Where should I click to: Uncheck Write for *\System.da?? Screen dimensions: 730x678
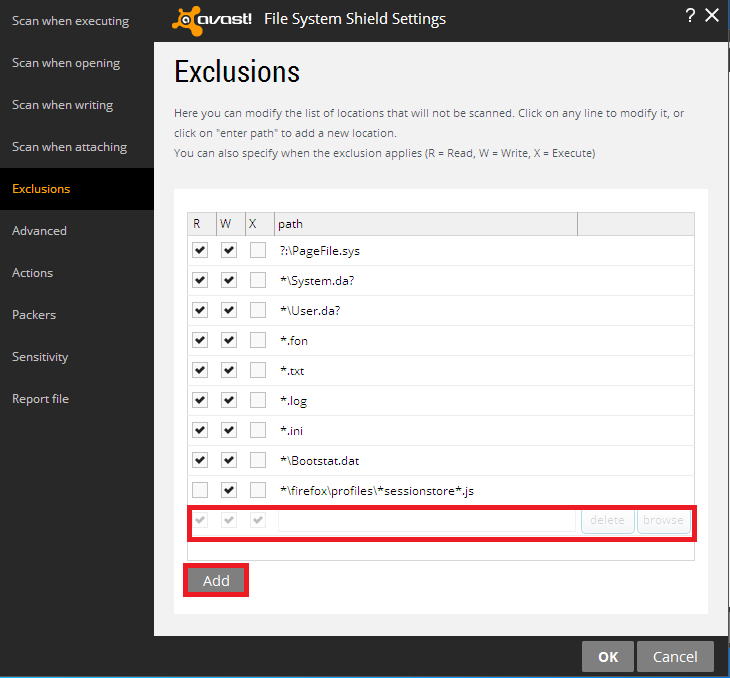click(229, 280)
